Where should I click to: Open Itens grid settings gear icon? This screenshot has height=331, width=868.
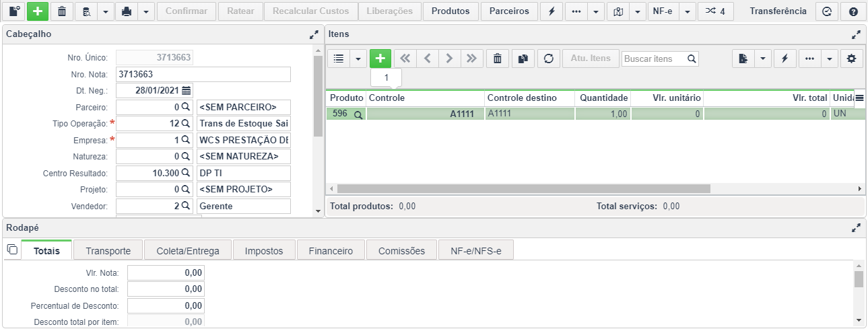point(852,59)
